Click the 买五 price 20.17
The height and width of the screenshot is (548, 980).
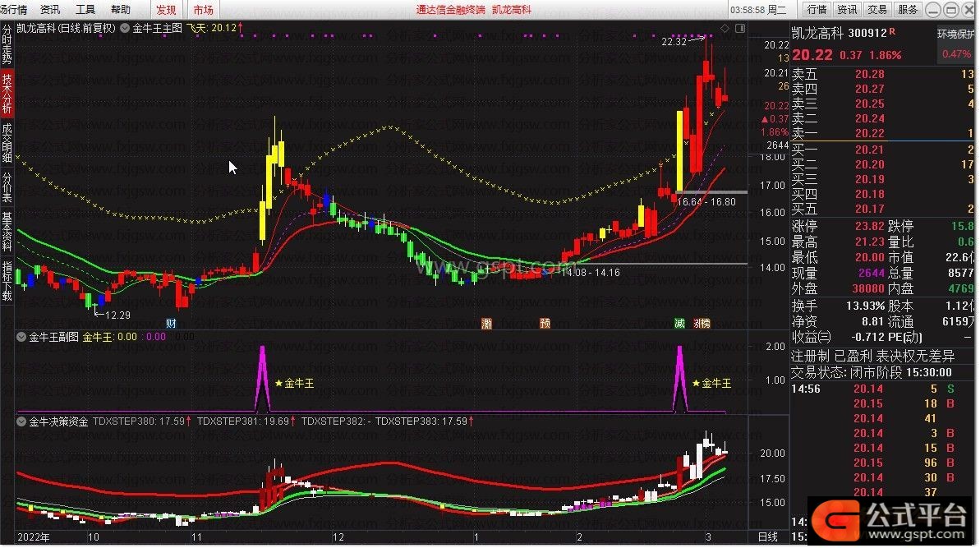click(x=869, y=209)
